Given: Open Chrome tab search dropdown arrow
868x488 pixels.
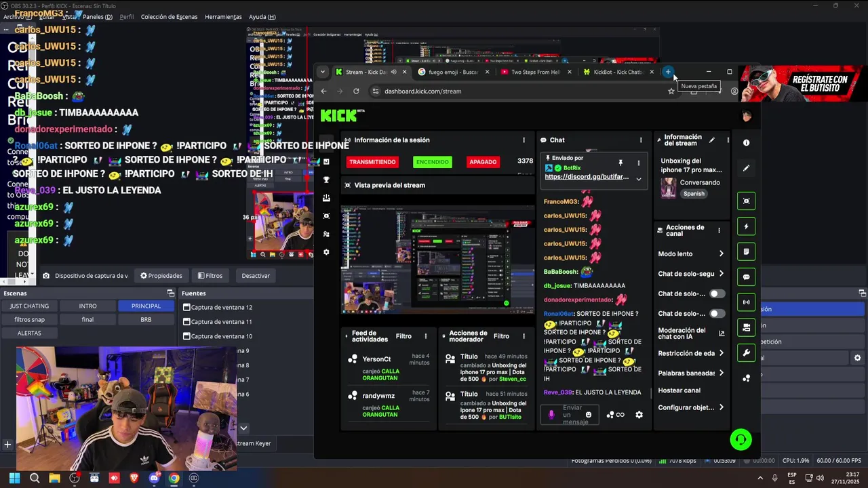Looking at the screenshot, I should click(323, 72).
